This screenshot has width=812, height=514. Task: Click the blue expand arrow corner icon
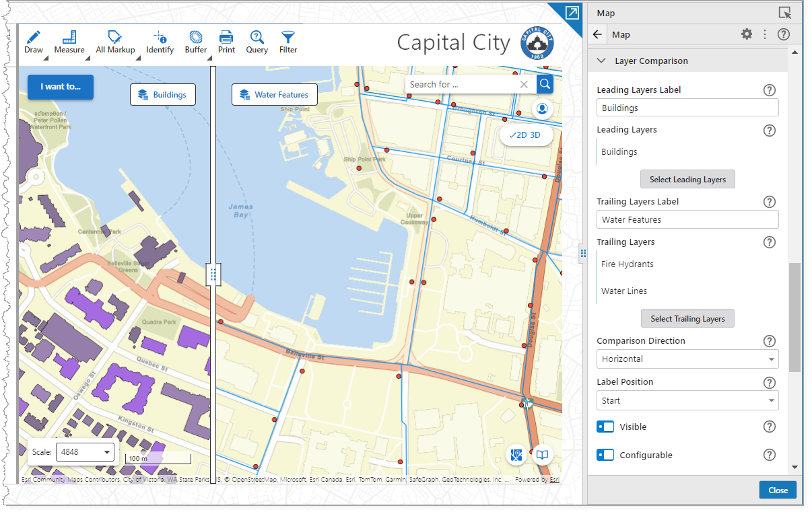[572, 11]
